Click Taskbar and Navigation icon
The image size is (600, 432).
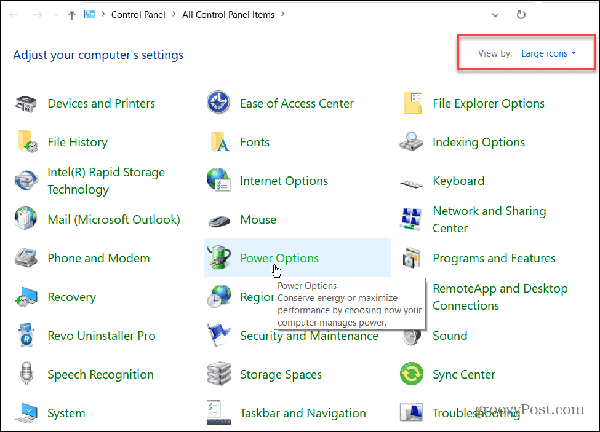click(219, 412)
